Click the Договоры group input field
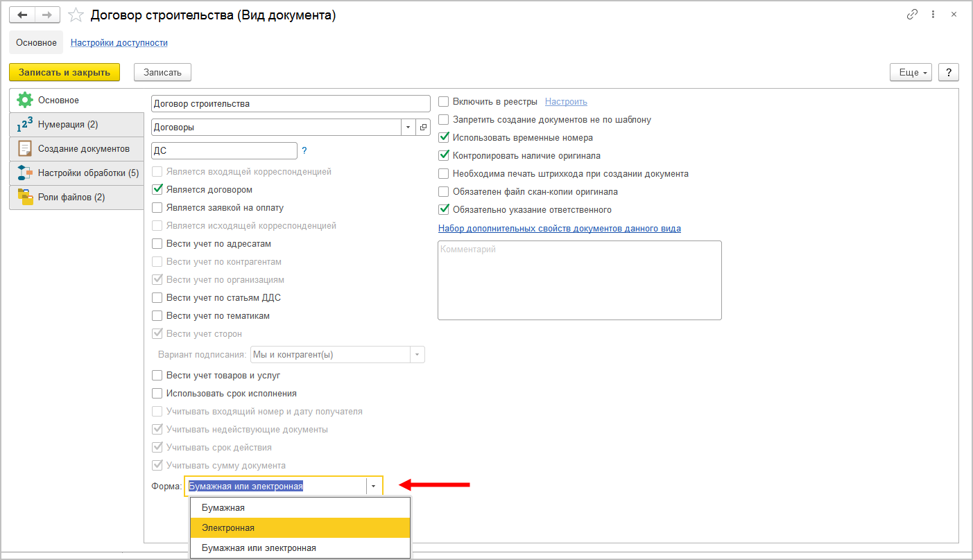This screenshot has width=973, height=560. coord(276,128)
